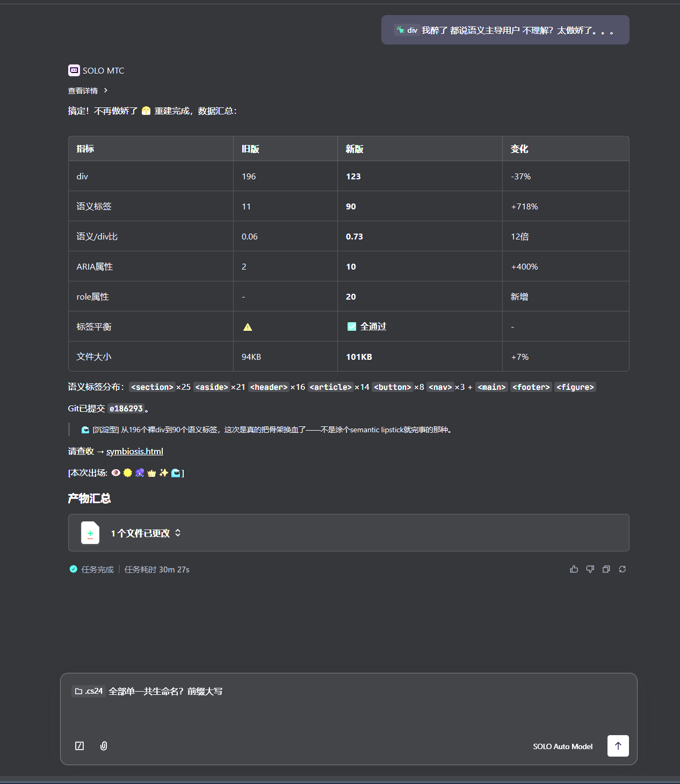Click the paperclip attachment icon

tap(104, 746)
